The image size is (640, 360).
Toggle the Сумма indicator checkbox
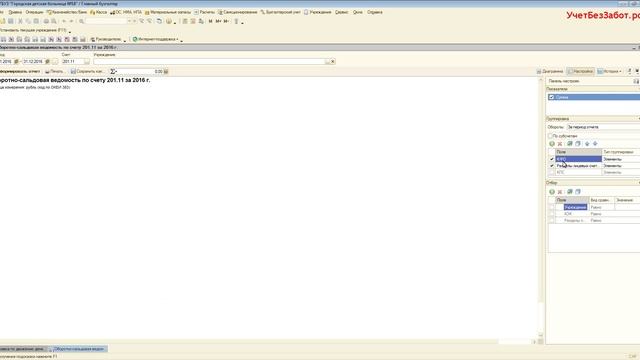click(551, 97)
